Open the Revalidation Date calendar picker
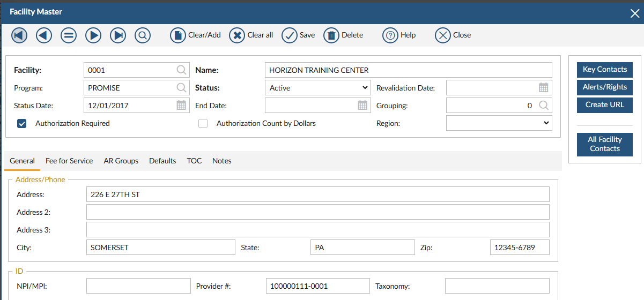Screen dimensions: 644x300 (x=544, y=87)
